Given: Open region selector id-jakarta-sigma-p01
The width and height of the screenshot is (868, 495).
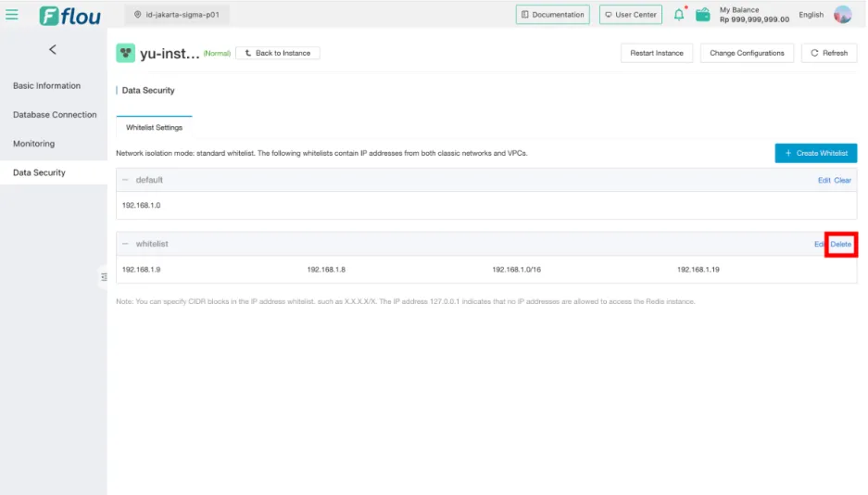Looking at the screenshot, I should point(177,15).
